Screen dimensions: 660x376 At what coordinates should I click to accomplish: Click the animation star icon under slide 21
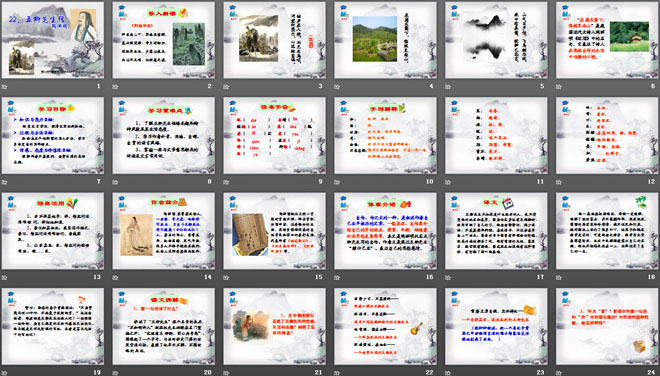(x=226, y=373)
